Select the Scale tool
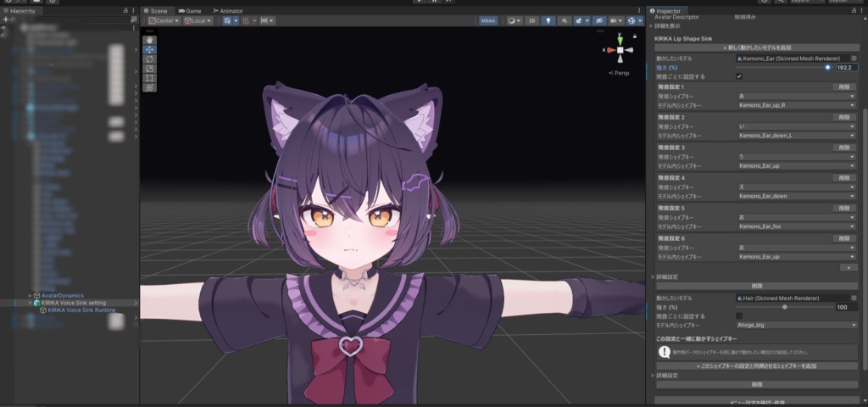Viewport: 868px width, 407px height. [150, 69]
